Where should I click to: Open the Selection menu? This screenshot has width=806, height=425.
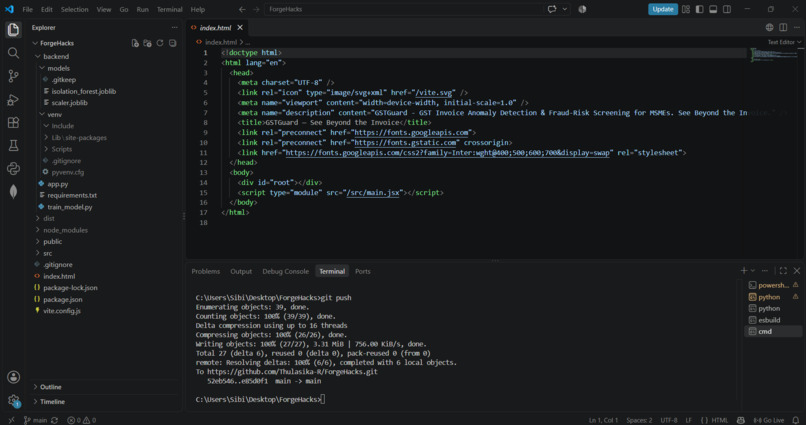pyautogui.click(x=75, y=9)
